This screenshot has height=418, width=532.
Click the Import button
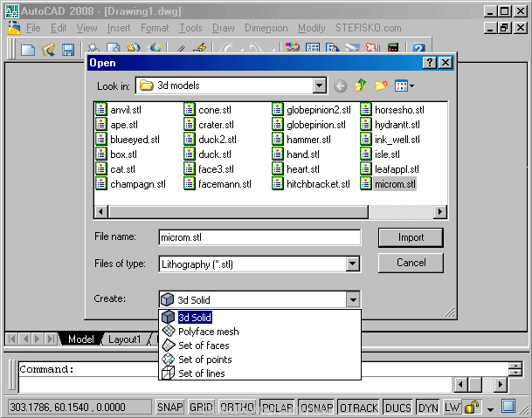(x=411, y=237)
